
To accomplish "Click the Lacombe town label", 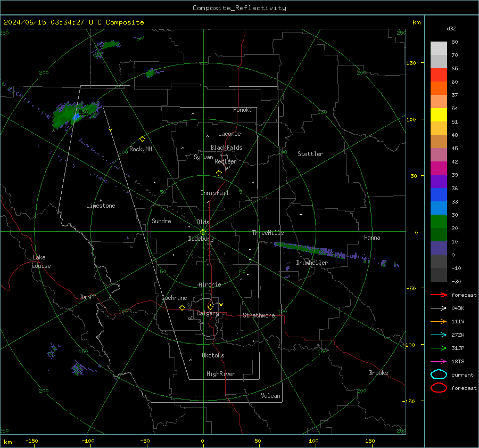I will tap(229, 134).
